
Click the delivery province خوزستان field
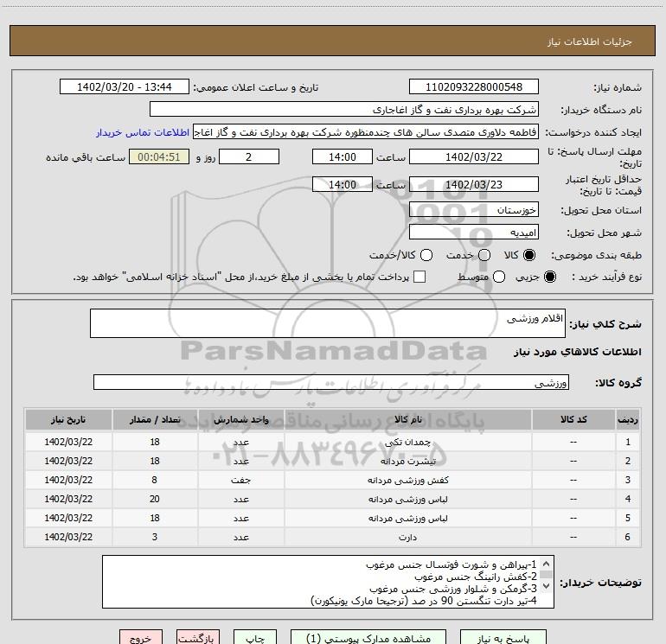[x=474, y=209]
